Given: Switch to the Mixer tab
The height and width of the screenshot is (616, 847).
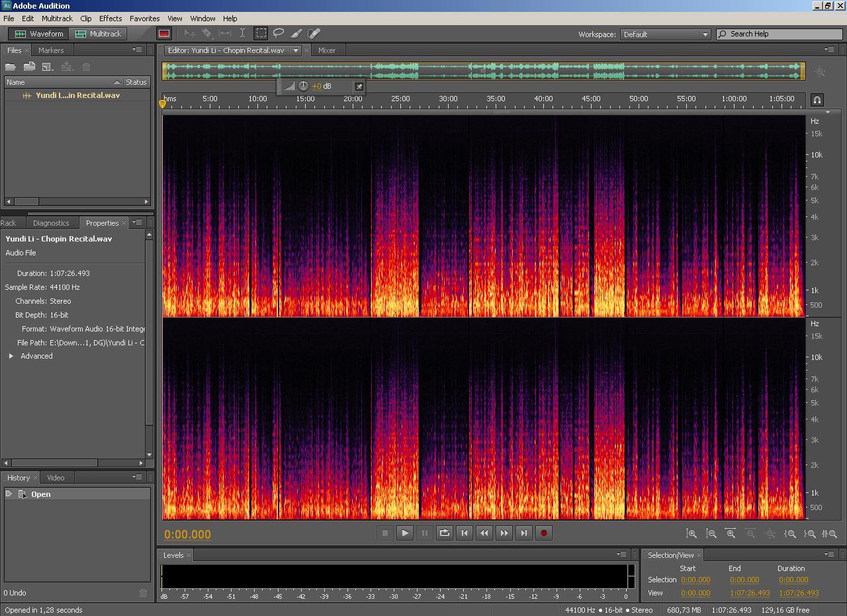Looking at the screenshot, I should tap(327, 50).
